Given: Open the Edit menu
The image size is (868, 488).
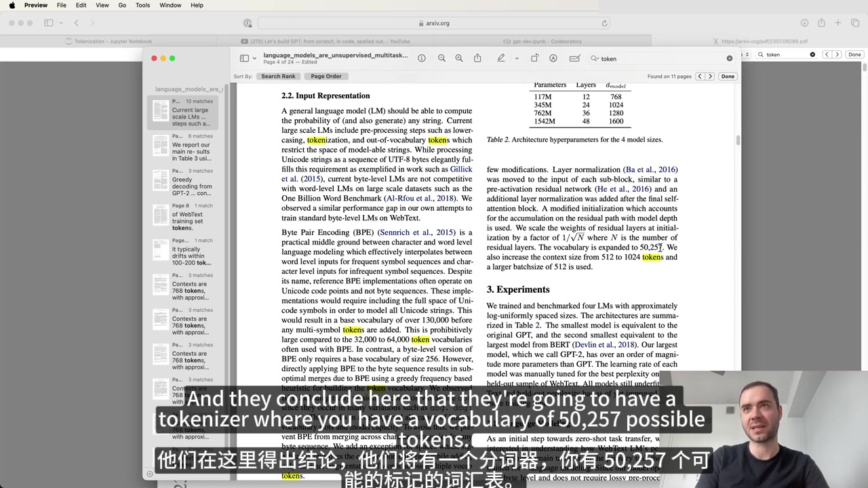Looking at the screenshot, I should (81, 5).
